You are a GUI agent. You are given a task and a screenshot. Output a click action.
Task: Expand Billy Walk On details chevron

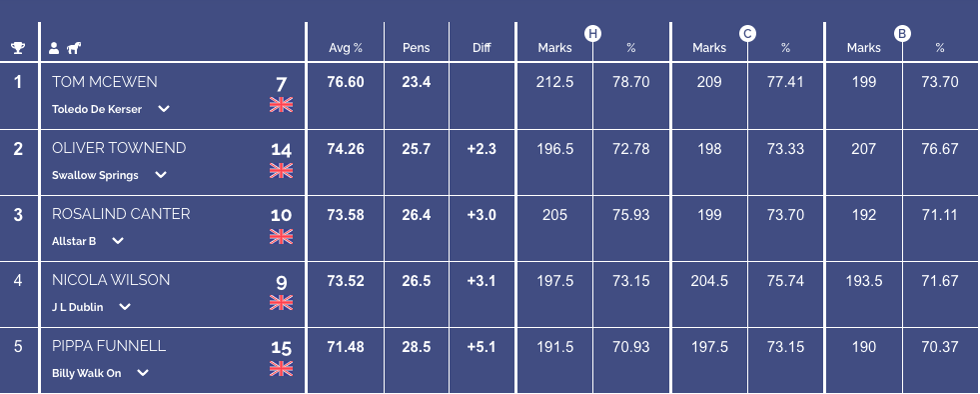[143, 373]
